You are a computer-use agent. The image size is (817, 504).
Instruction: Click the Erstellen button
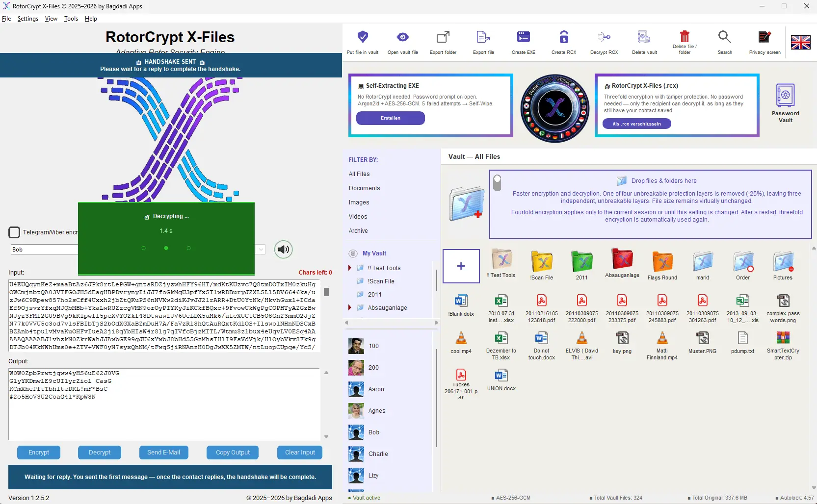[391, 118]
